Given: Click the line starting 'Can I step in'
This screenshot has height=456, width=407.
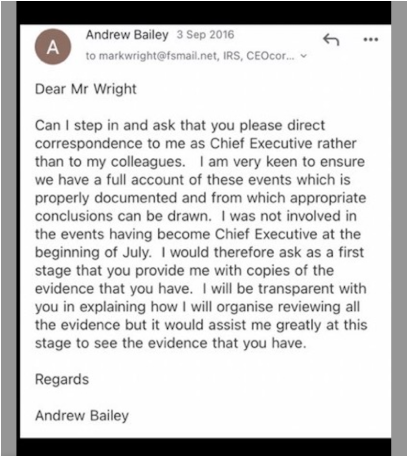Looking at the screenshot, I should pyautogui.click(x=180, y=126).
